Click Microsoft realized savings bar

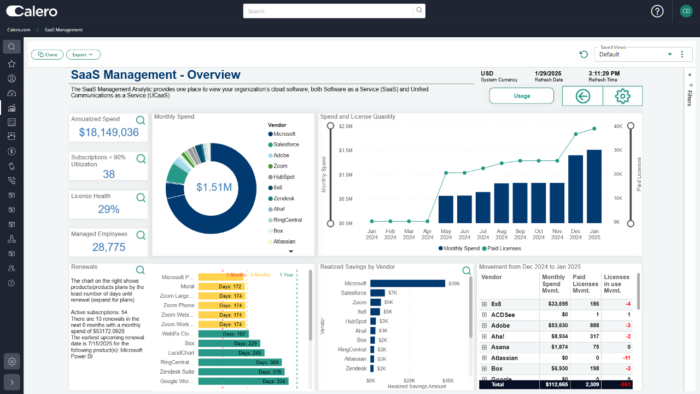click(x=408, y=283)
